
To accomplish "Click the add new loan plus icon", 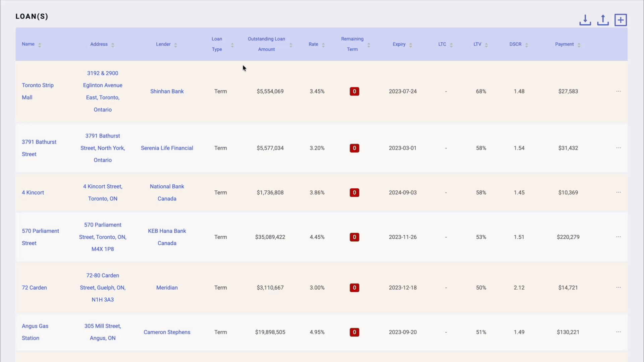I will [x=621, y=20].
